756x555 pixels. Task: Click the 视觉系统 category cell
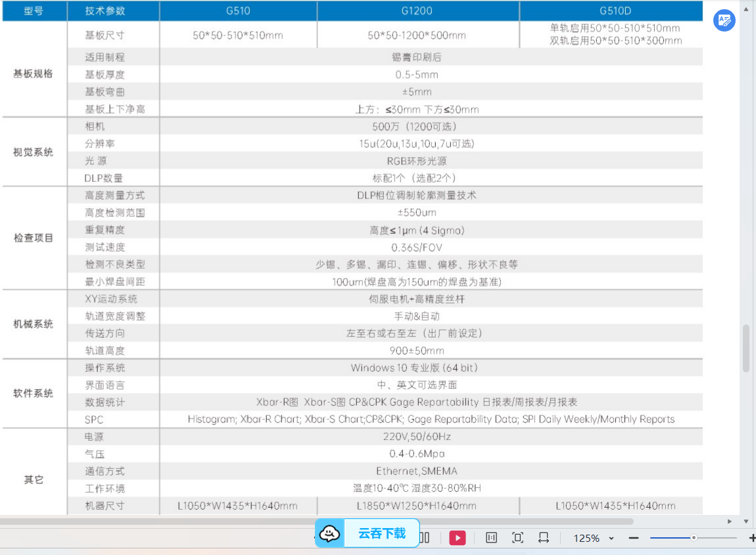point(34,152)
